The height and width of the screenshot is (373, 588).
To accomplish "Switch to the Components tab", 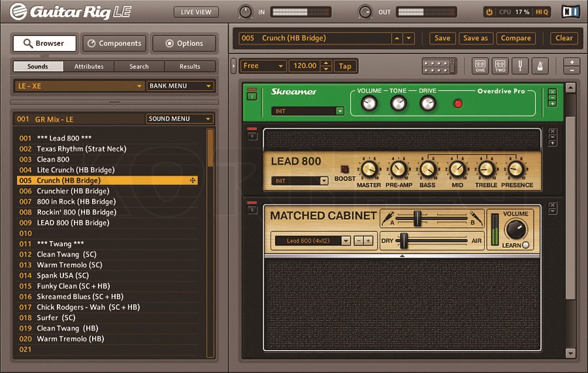I will (x=116, y=44).
